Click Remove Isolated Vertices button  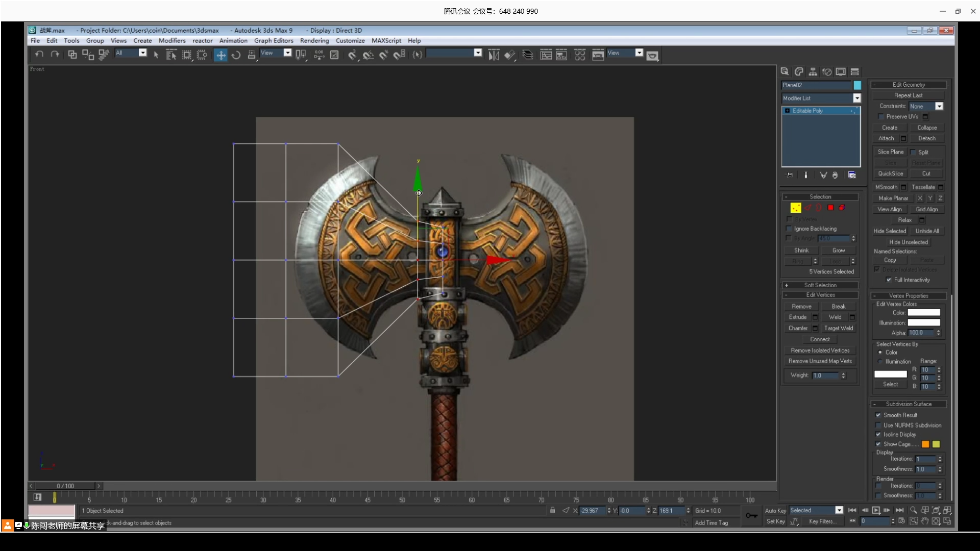pos(820,350)
